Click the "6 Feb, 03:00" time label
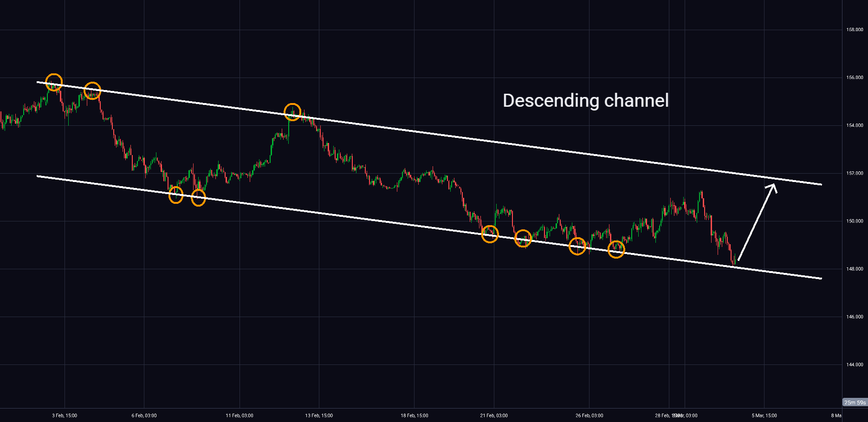868x422 pixels. click(144, 416)
